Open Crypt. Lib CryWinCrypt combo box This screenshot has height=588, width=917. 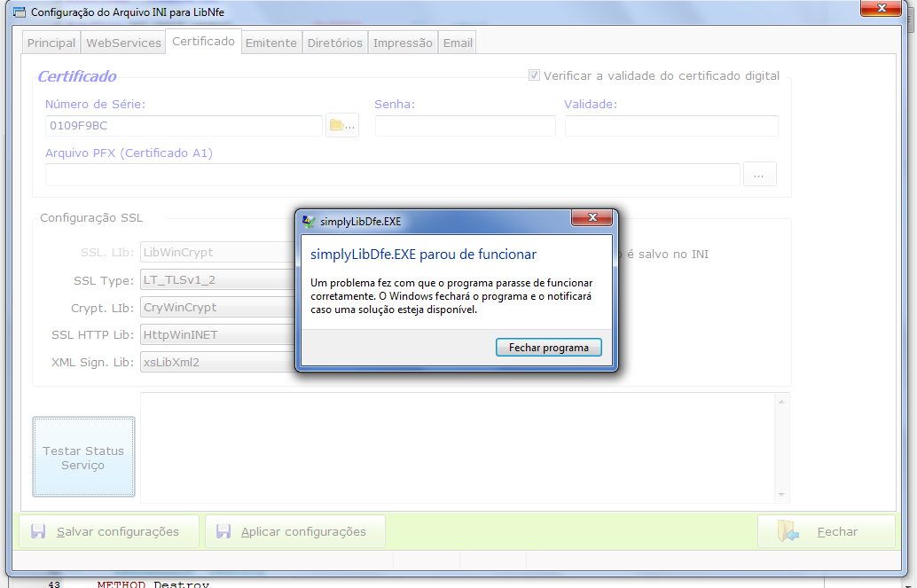pos(219,307)
